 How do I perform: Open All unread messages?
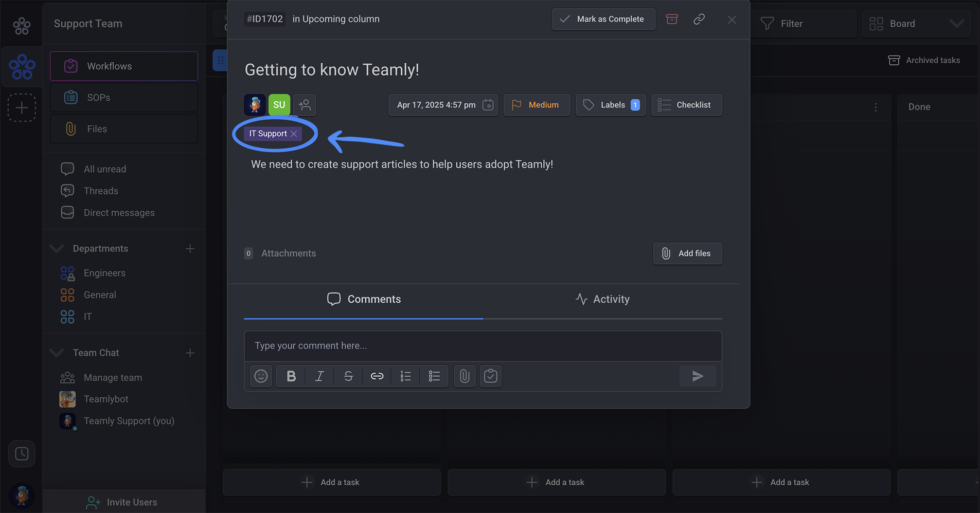tap(104, 169)
